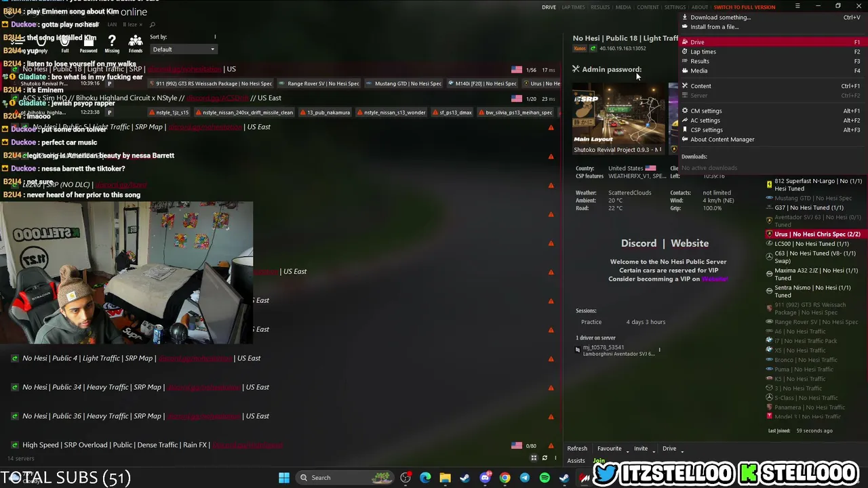Image resolution: width=868 pixels, height=488 pixels.
Task: Click the green reconnect icon beside the server IP
Action: click(593, 49)
